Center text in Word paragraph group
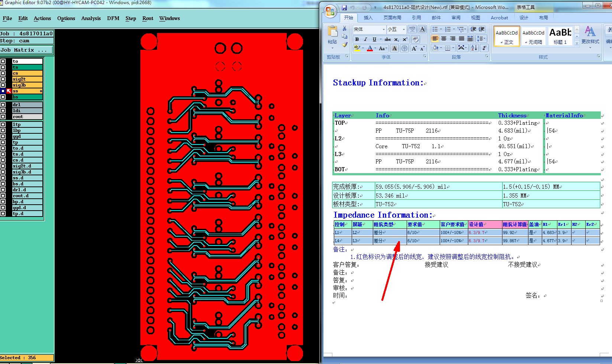 (x=444, y=39)
